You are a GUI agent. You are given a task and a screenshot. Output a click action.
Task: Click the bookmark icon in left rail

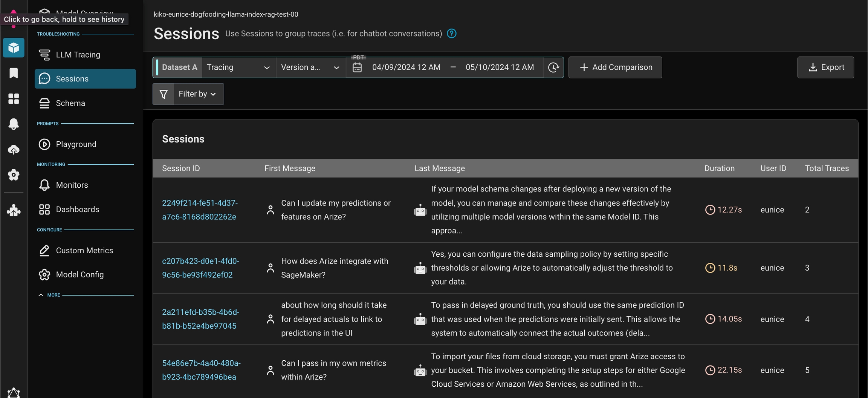coord(14,73)
